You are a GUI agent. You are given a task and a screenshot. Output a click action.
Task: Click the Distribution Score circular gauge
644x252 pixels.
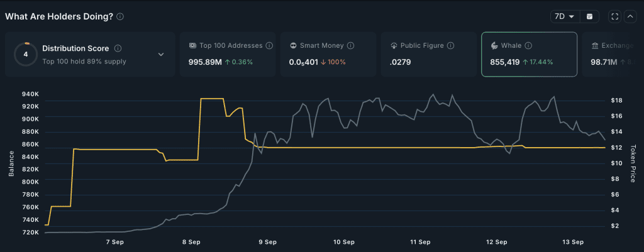coord(26,55)
